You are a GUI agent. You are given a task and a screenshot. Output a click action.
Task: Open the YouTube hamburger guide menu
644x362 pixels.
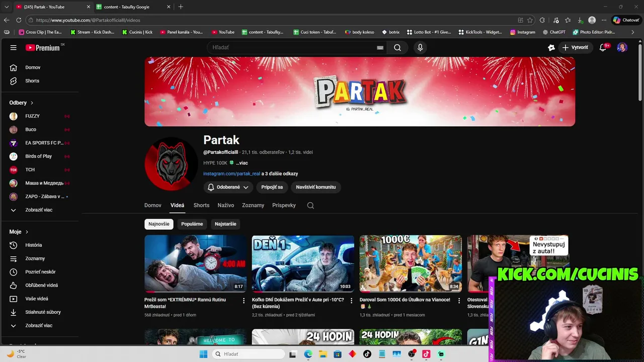pyautogui.click(x=14, y=48)
